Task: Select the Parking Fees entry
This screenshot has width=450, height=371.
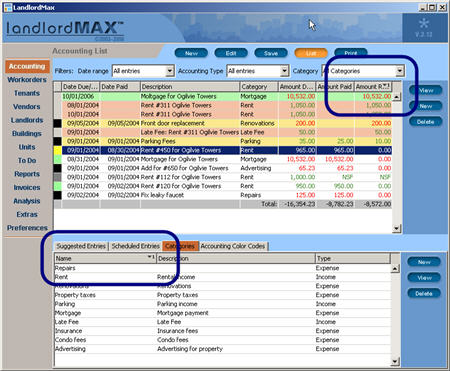Action: point(223,141)
